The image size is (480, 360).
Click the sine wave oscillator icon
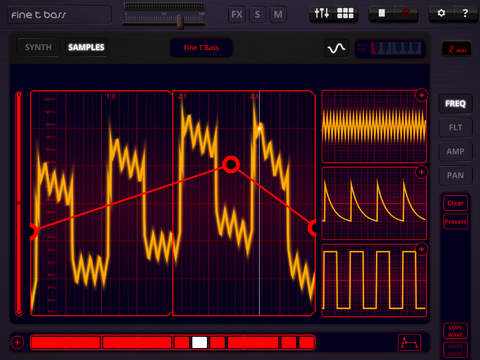336,48
